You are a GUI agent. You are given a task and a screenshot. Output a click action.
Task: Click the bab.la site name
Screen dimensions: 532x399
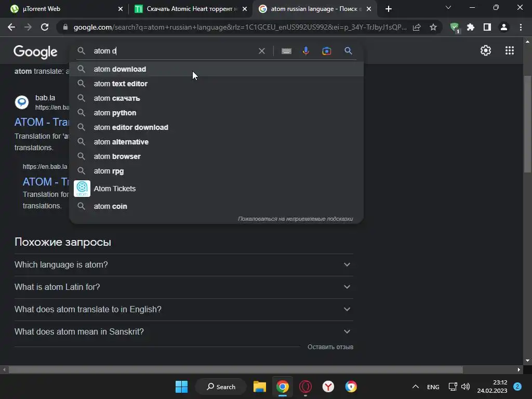pyautogui.click(x=45, y=98)
